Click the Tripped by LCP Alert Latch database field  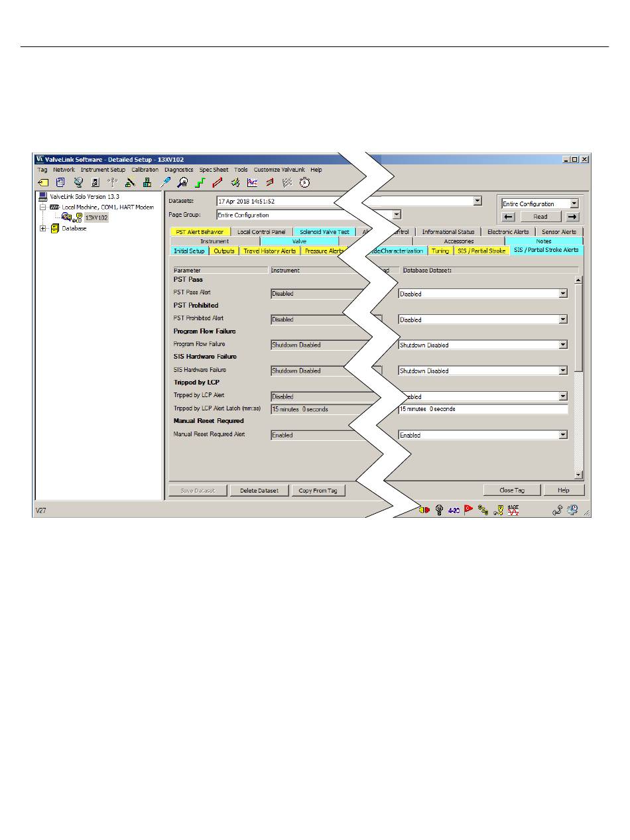[x=483, y=409]
